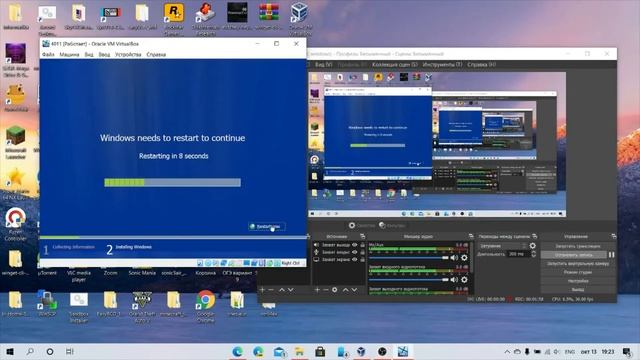Screen dimensions: 640x360
Task: Open taskbar clock showing 19:23
Action: point(608,351)
